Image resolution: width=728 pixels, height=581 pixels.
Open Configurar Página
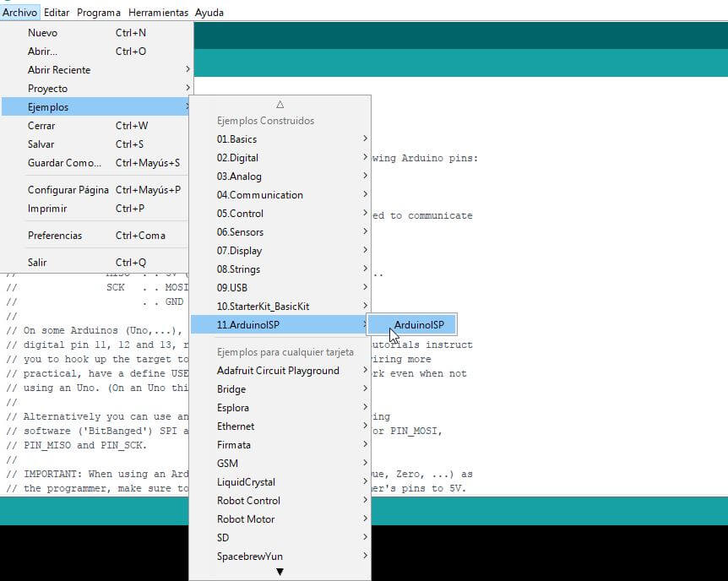[96, 190]
